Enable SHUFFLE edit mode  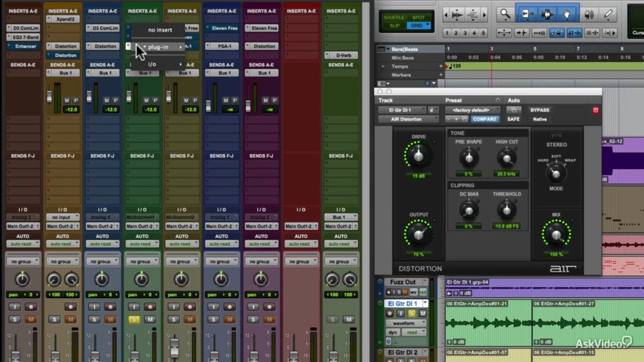click(394, 17)
